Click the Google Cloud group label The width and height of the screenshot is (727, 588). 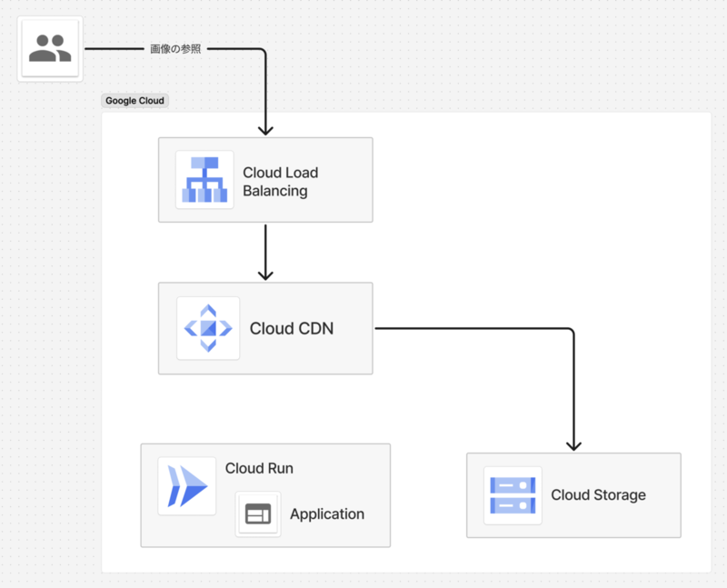[x=134, y=101]
